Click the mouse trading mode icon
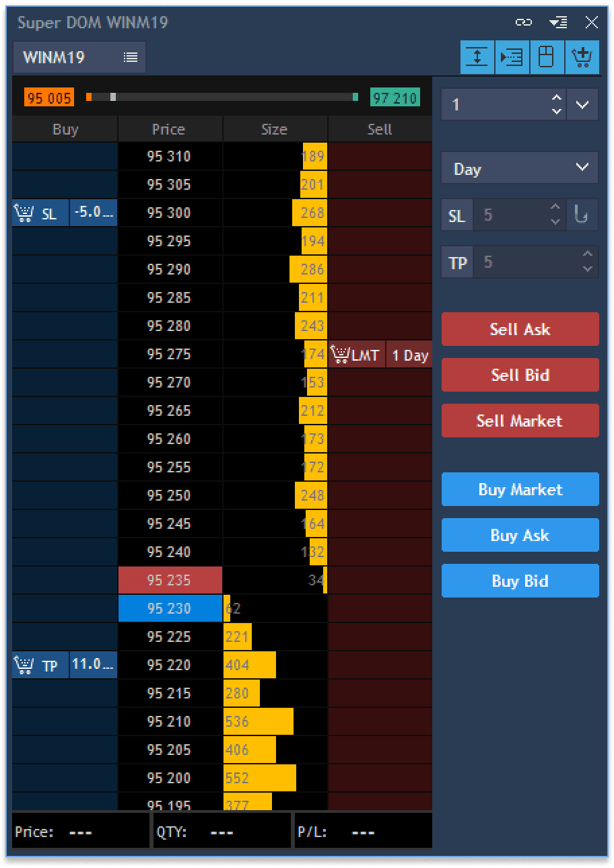Image resolution: width=614 pixels, height=868 pixels. click(x=547, y=57)
